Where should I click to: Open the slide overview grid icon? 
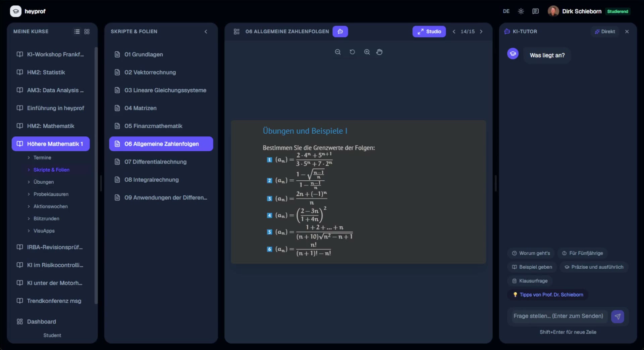click(236, 32)
